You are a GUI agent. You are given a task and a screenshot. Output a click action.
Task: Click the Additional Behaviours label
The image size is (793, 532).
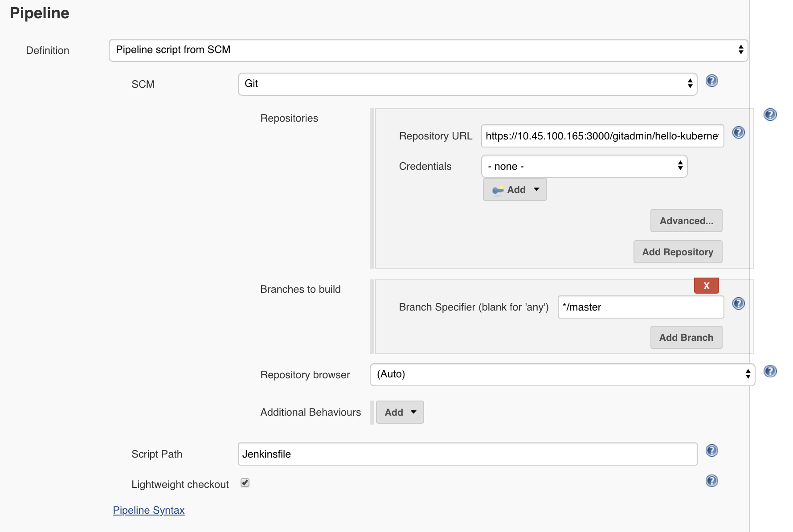tap(311, 412)
